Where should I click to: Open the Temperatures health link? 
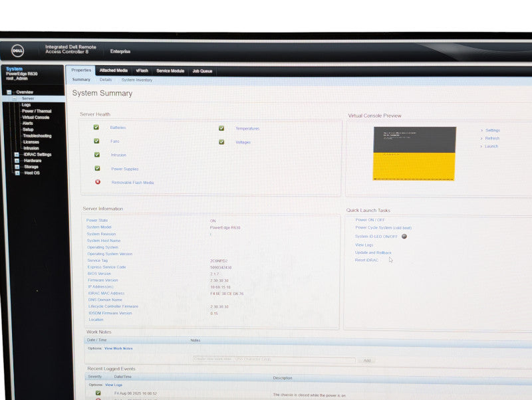click(x=247, y=128)
